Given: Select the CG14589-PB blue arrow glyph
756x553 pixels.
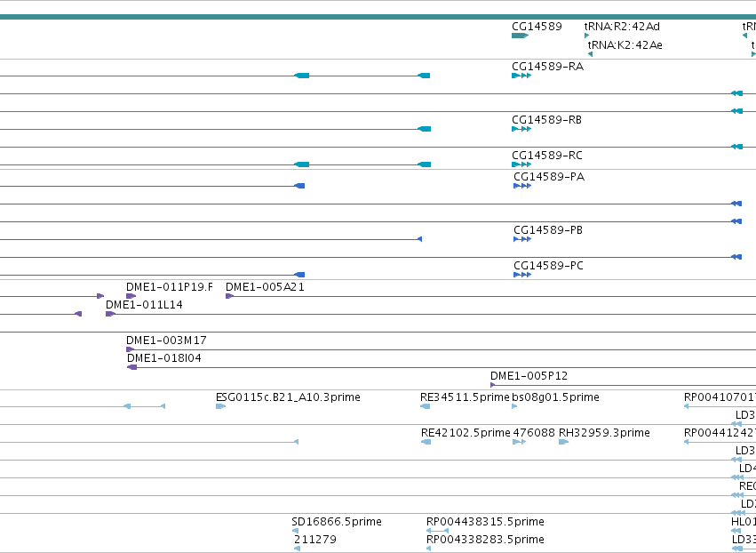Looking at the screenshot, I should pos(522,239).
